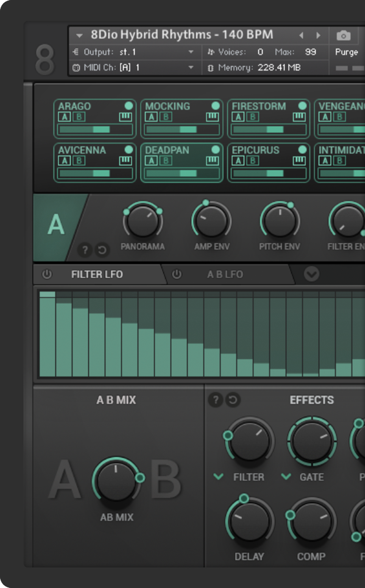Click the DEADPAN keyboard icon
The width and height of the screenshot is (365, 588).
pos(212,160)
